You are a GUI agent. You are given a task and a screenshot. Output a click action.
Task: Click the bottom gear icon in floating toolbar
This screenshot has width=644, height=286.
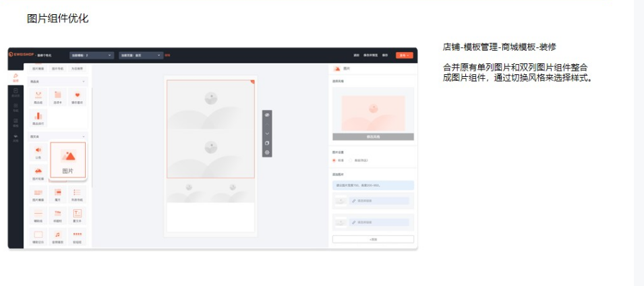tap(267, 152)
